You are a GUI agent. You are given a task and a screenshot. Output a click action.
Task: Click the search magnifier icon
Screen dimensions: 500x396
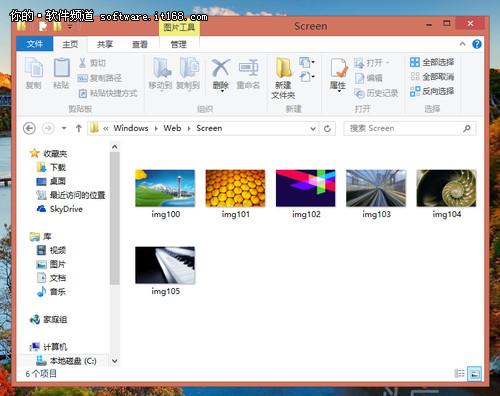pos(467,128)
